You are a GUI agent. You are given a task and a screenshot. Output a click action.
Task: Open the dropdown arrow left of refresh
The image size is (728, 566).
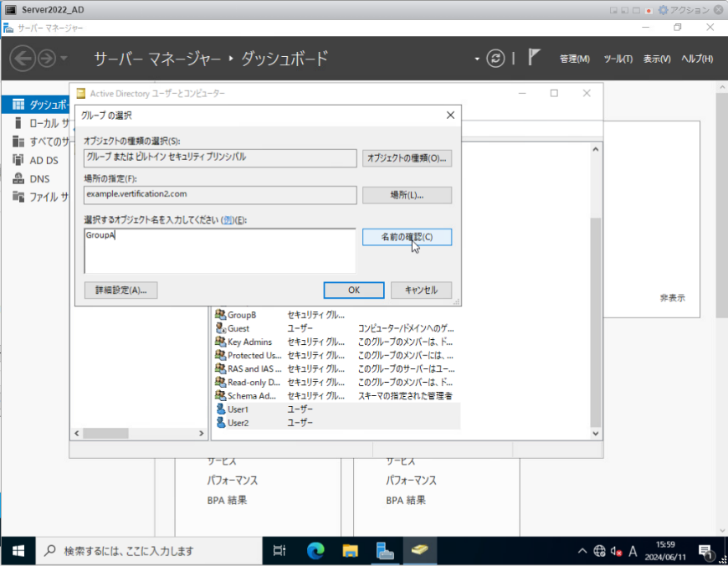477,59
